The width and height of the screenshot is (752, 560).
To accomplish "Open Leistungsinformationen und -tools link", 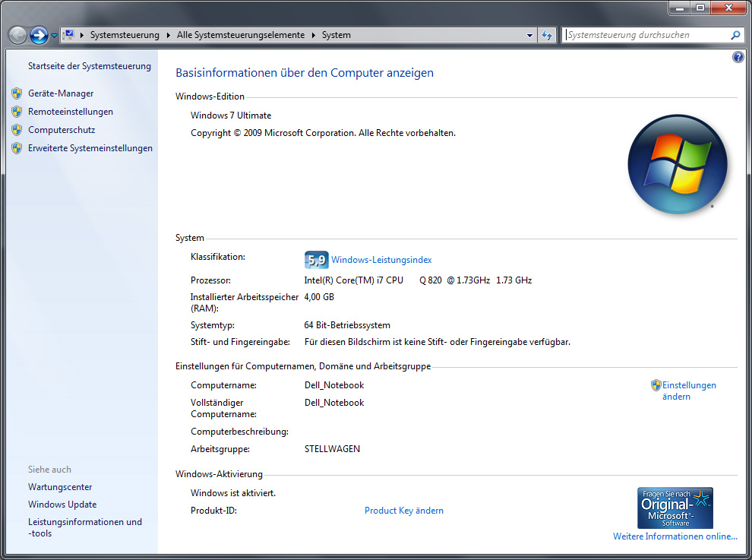I will coord(85,528).
